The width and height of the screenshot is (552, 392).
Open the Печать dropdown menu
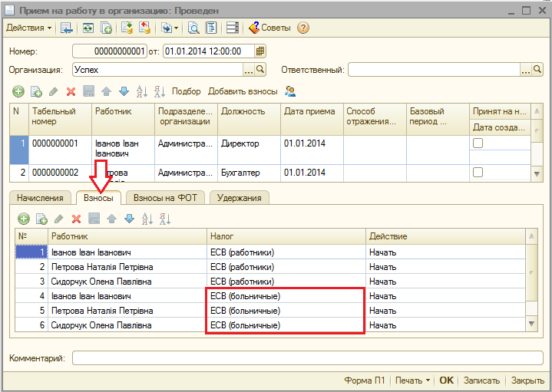[x=412, y=380]
